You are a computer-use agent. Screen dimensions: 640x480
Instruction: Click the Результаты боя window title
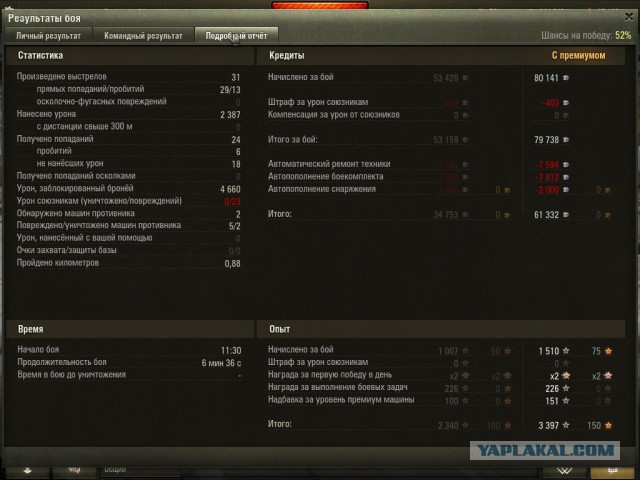tap(44, 18)
